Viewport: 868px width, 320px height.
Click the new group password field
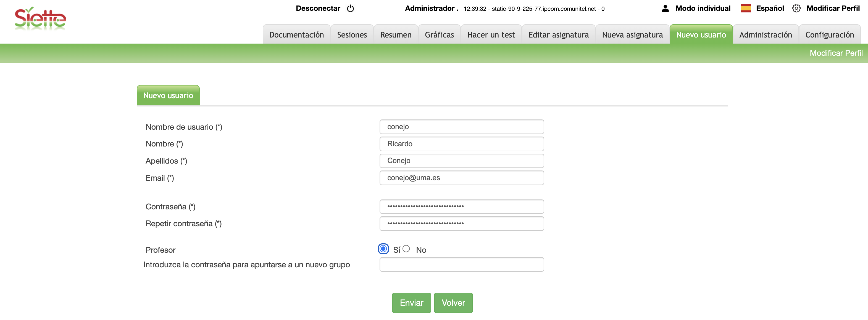[x=461, y=265]
